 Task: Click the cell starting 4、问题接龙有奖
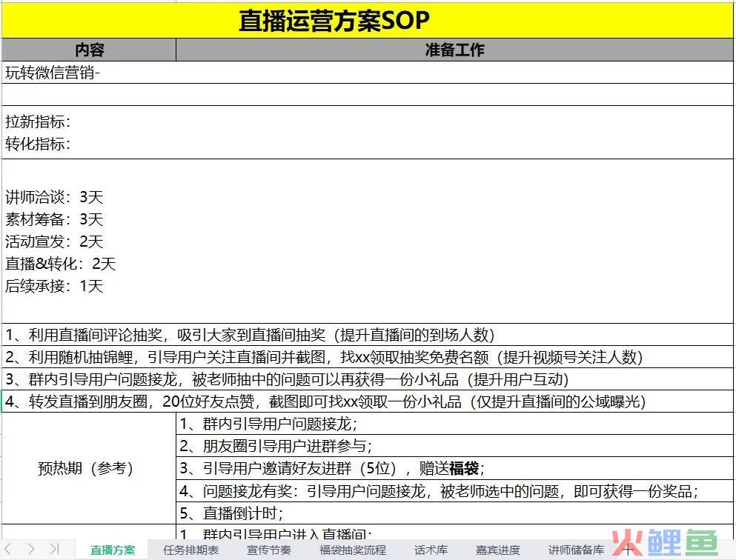click(454, 491)
